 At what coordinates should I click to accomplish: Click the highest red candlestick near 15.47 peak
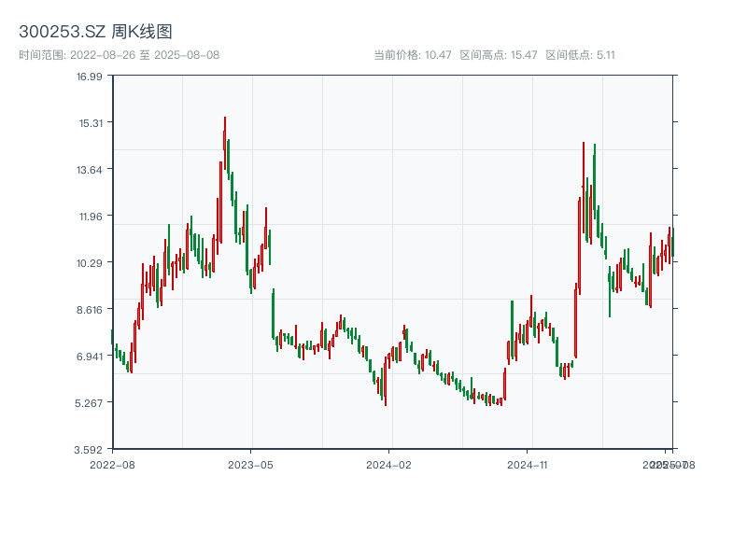pyautogui.click(x=225, y=143)
